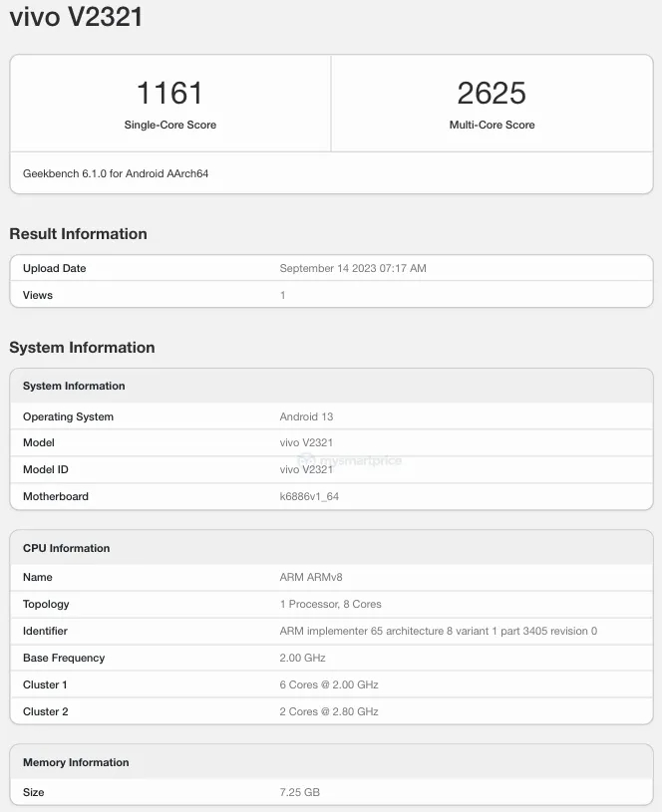This screenshot has height=812, width=662.
Task: Click vivo V2321 in the Model row
Action: tap(306, 442)
